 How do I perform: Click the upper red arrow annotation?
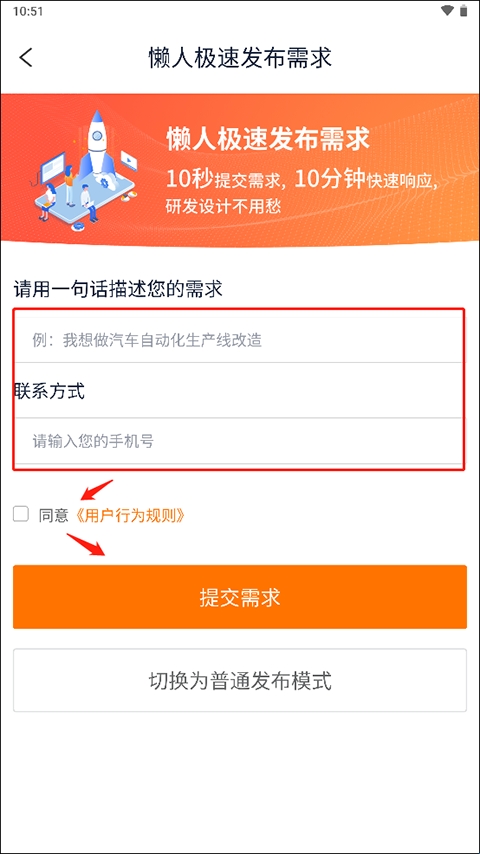point(96,490)
